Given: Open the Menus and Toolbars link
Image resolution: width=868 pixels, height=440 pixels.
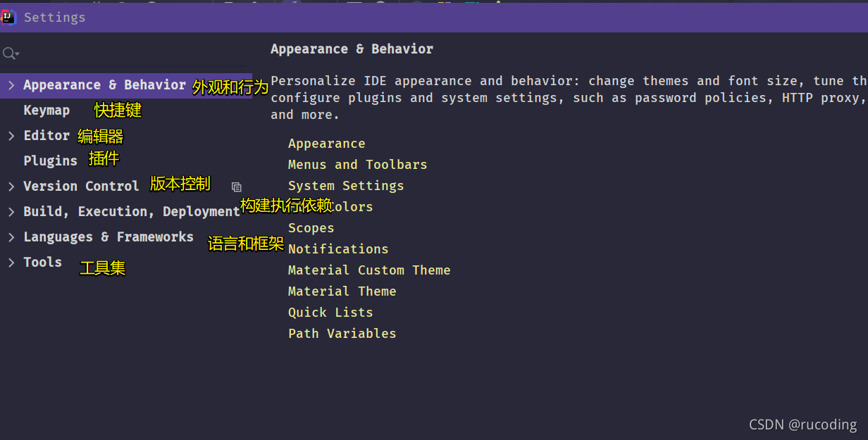Looking at the screenshot, I should (358, 165).
